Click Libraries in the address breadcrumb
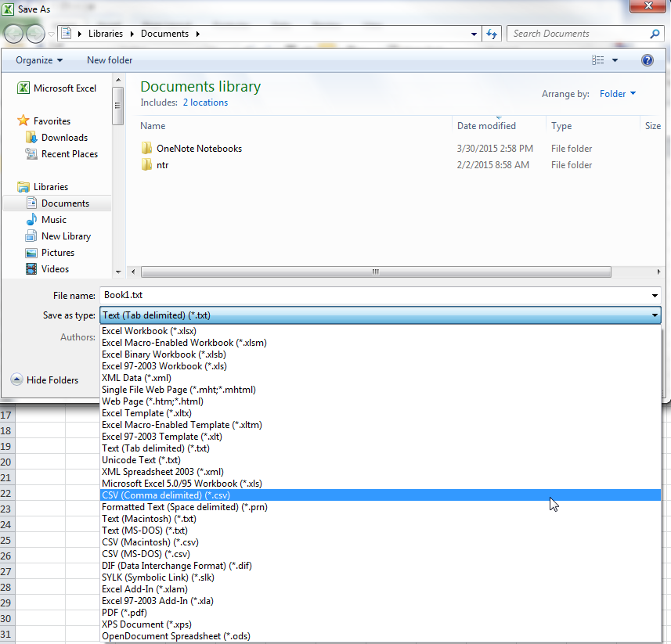Screen dimensions: 671x644 (x=105, y=34)
